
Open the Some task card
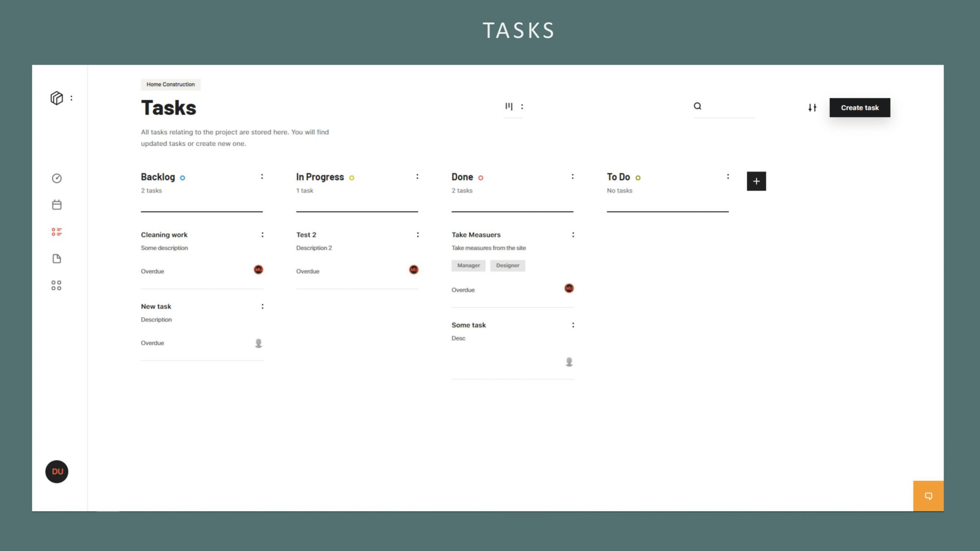469,325
